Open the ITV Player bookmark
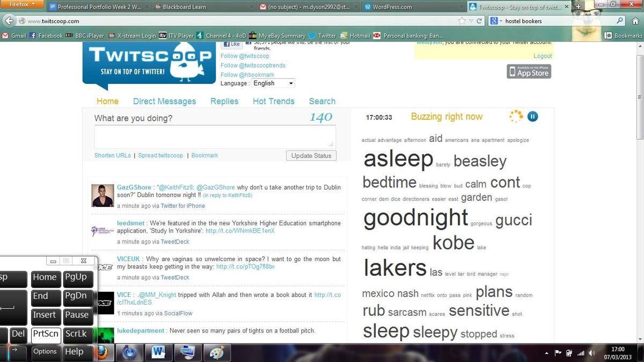The height and width of the screenshot is (362, 644). pyautogui.click(x=176, y=35)
